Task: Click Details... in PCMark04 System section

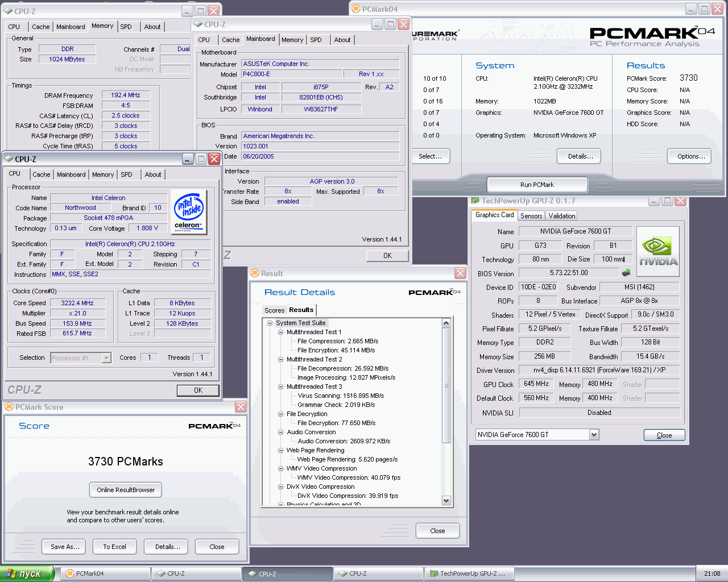Action: pyautogui.click(x=580, y=156)
